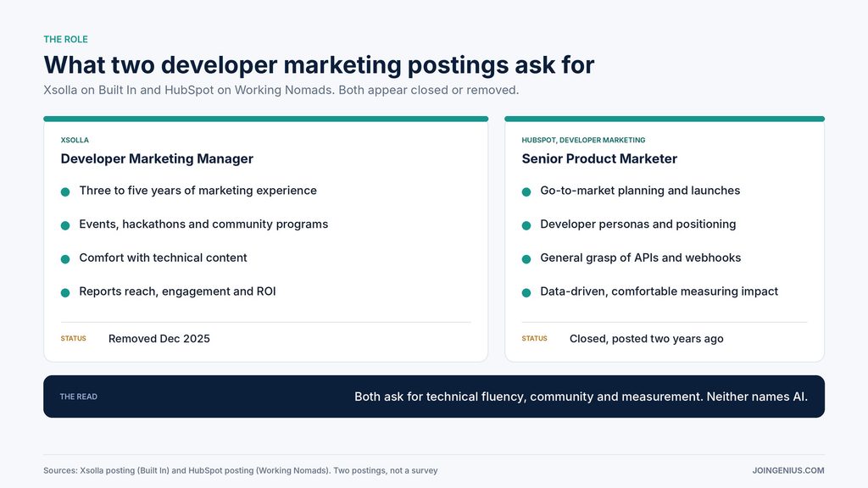Click the "THE READ" label
Screen dimensions: 868x488
tap(79, 396)
